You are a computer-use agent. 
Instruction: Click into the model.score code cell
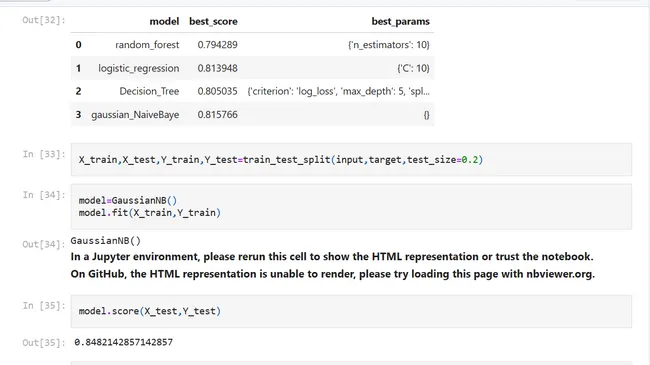[x=351, y=311]
